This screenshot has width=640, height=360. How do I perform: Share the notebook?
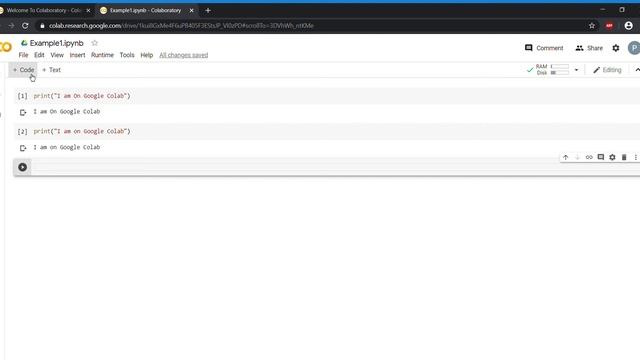coord(589,48)
